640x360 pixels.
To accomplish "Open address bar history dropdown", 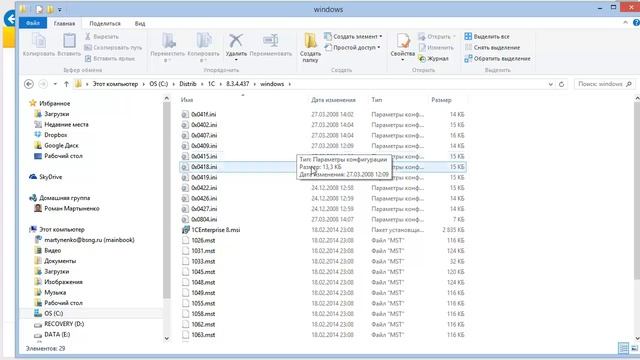I will tap(550, 84).
